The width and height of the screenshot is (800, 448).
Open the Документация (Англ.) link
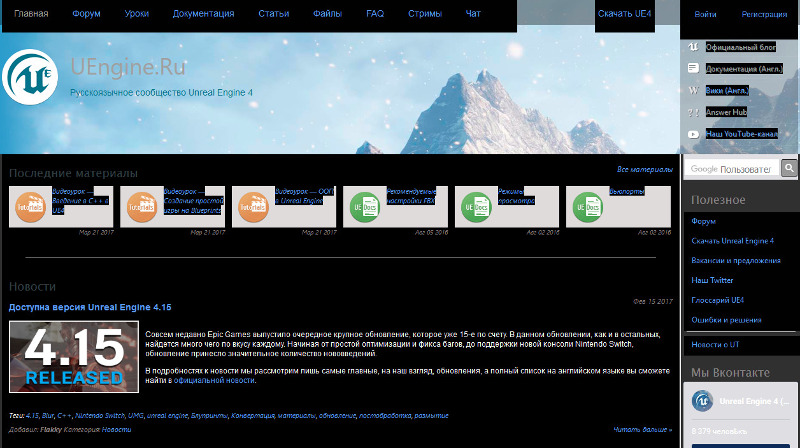pyautogui.click(x=744, y=68)
